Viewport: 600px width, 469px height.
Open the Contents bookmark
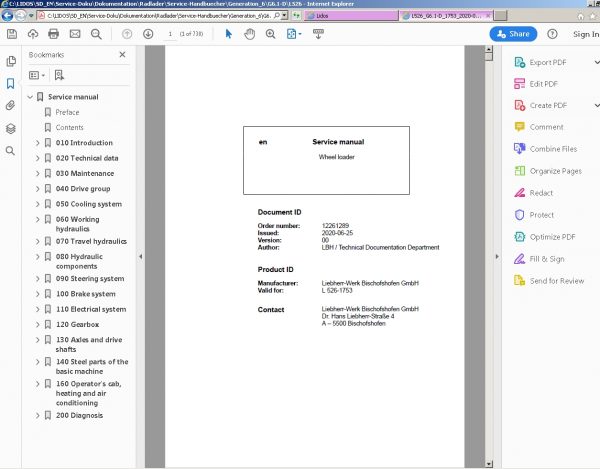coord(69,128)
